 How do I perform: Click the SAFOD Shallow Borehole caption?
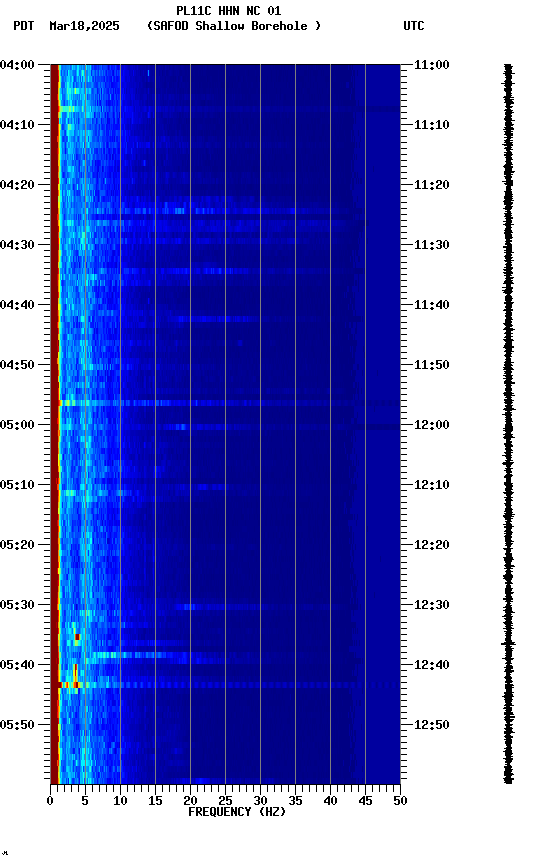[234, 26]
